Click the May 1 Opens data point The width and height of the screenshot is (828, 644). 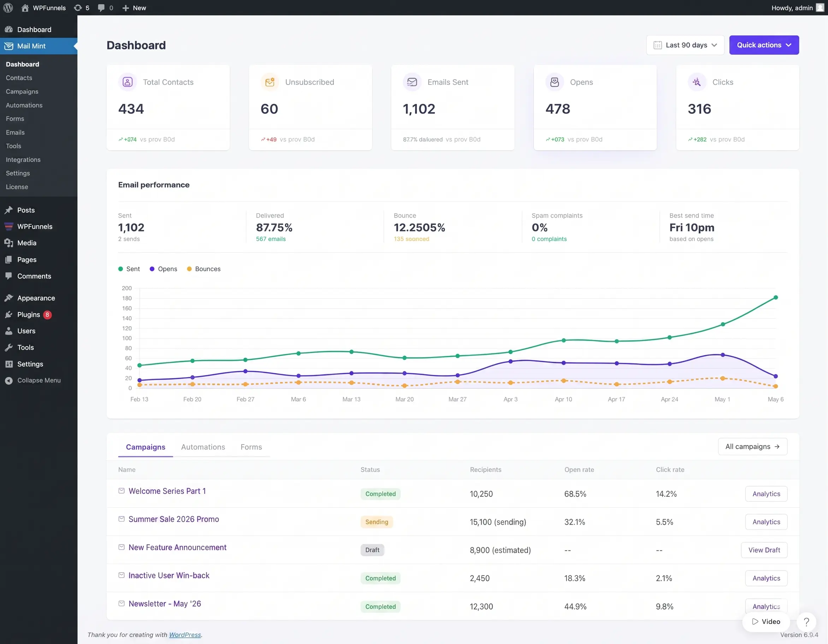click(723, 355)
